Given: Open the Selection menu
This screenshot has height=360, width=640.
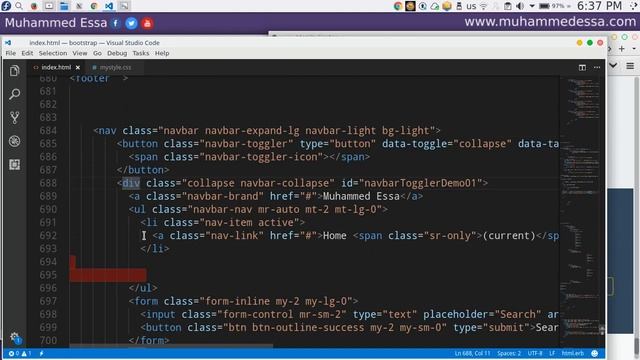Looking at the screenshot, I should coord(53,53).
